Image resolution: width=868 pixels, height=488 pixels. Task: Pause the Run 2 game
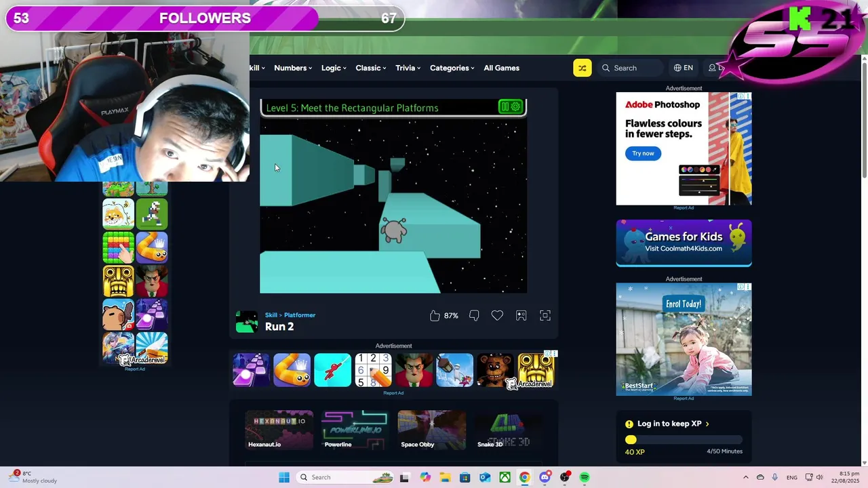[x=505, y=106]
